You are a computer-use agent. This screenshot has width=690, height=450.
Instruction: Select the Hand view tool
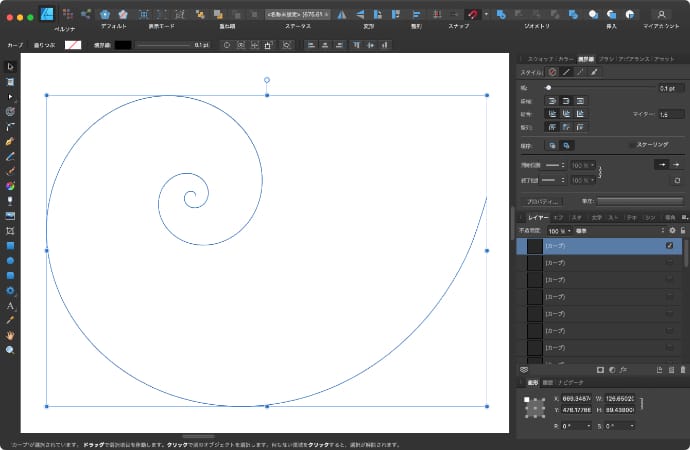click(x=10, y=336)
